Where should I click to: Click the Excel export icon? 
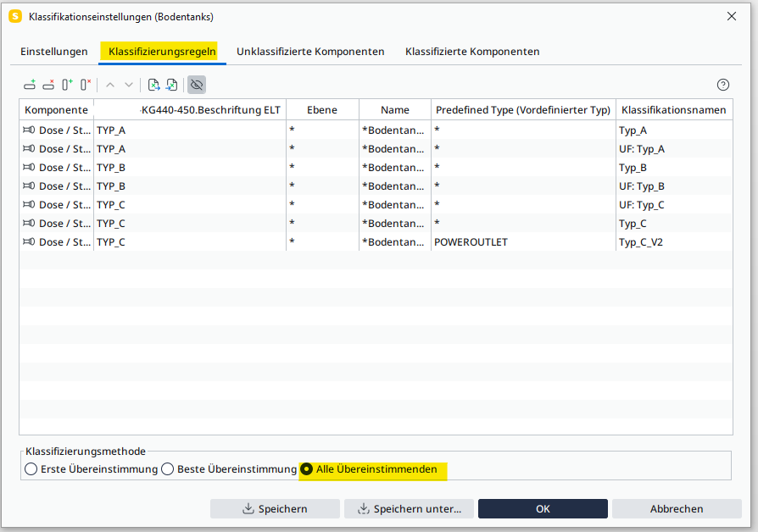coord(154,85)
